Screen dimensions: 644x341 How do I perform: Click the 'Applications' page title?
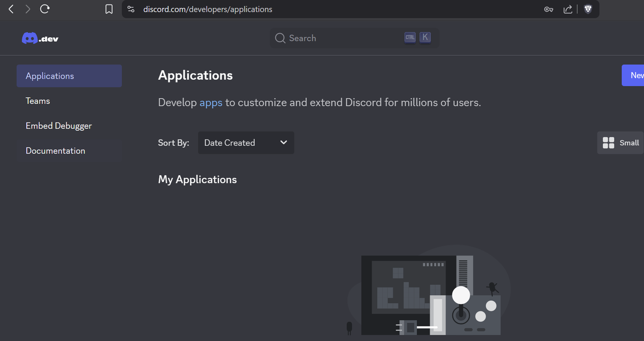click(x=195, y=76)
